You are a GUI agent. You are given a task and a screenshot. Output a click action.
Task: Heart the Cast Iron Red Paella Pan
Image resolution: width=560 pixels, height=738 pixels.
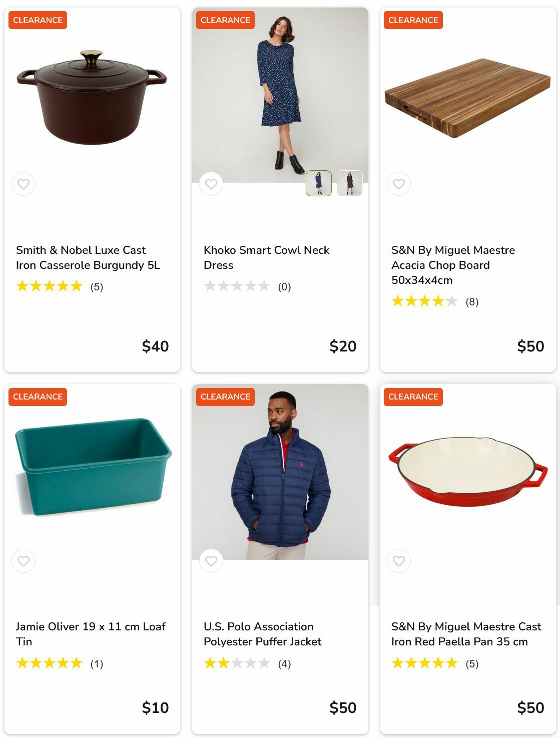[x=399, y=561]
